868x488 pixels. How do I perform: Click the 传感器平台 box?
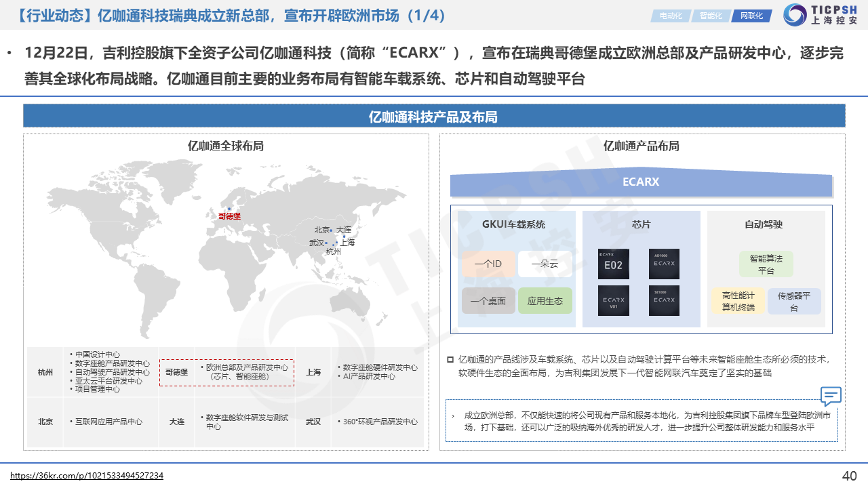(x=793, y=302)
